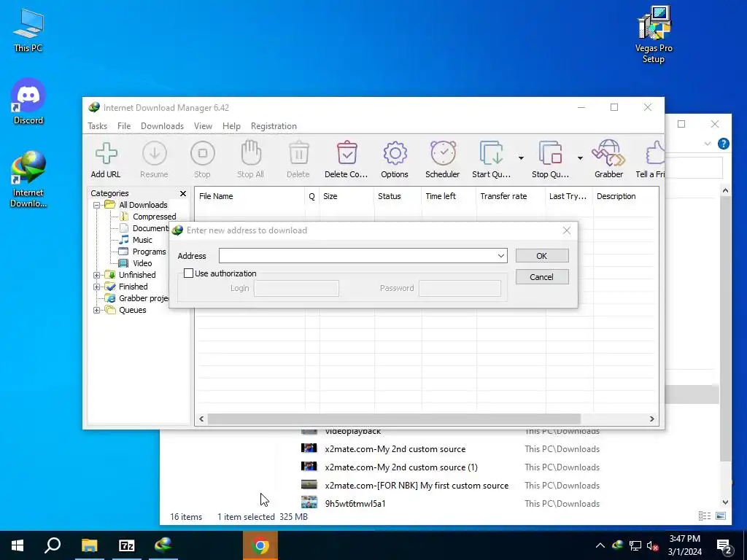Click the Tell a Friend icon

click(655, 153)
